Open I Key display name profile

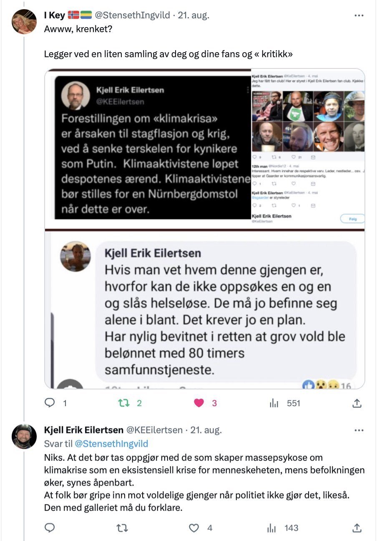tap(55, 15)
